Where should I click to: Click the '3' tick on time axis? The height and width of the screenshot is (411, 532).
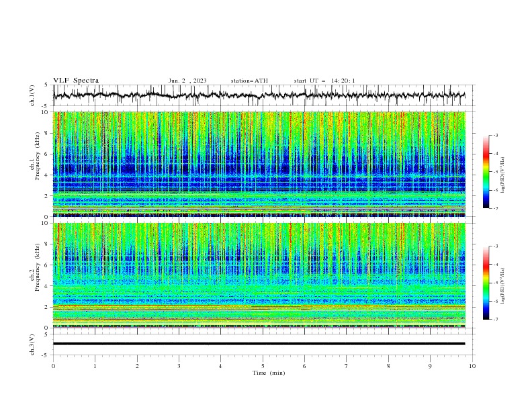pos(179,366)
